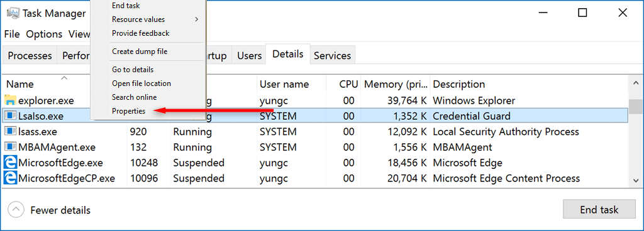Click the Windows Explorer description
This screenshot has width=644, height=231.
pyautogui.click(x=474, y=100)
